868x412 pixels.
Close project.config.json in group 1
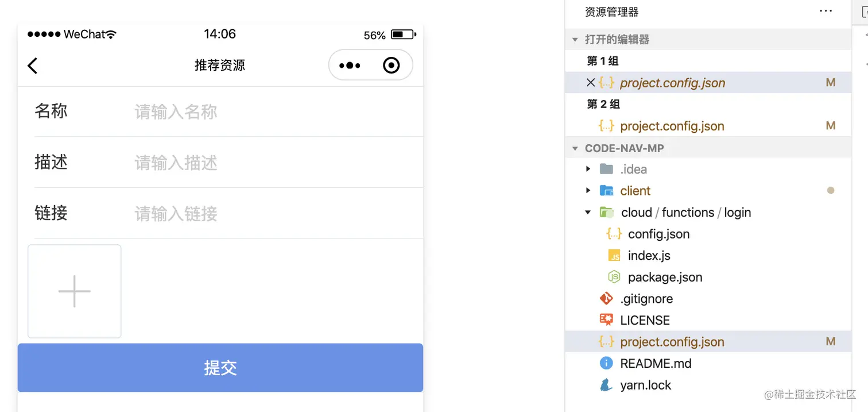[590, 83]
